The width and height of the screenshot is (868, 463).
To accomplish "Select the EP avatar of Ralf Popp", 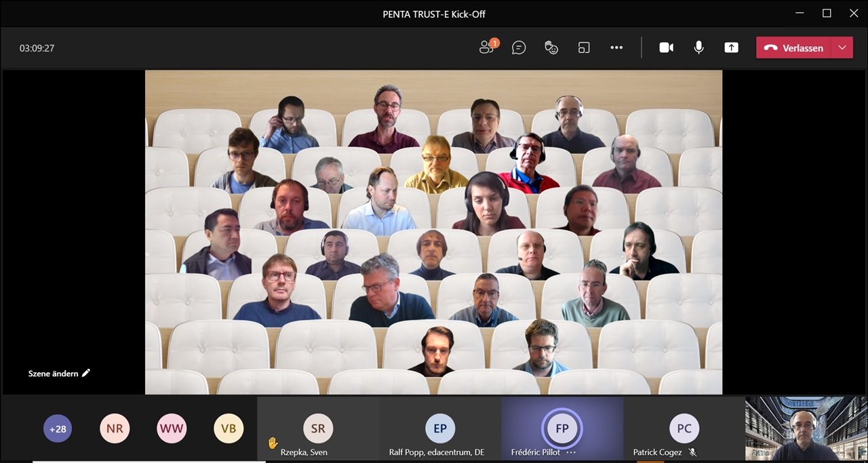I will [x=440, y=428].
